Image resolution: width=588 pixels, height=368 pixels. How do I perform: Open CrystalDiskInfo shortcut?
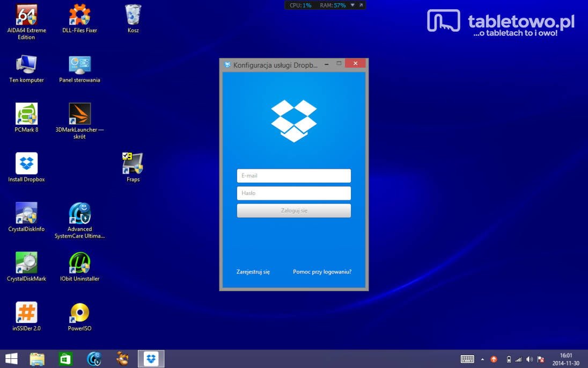pyautogui.click(x=26, y=217)
